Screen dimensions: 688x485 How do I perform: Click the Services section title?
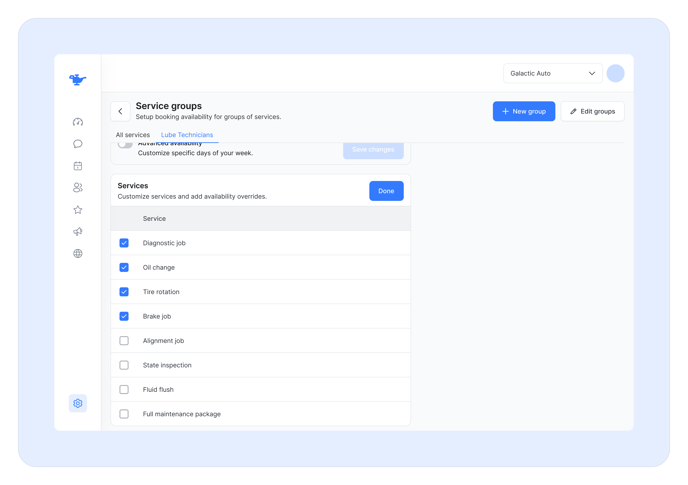pyautogui.click(x=133, y=186)
